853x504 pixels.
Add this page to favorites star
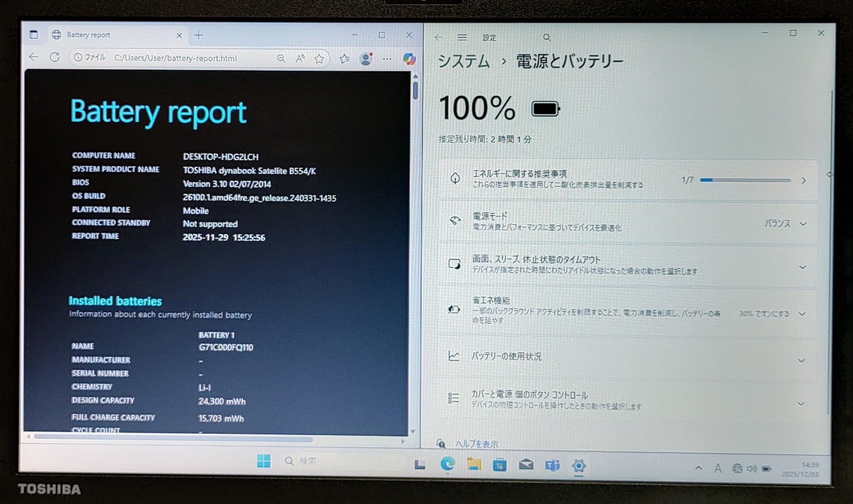pos(319,59)
